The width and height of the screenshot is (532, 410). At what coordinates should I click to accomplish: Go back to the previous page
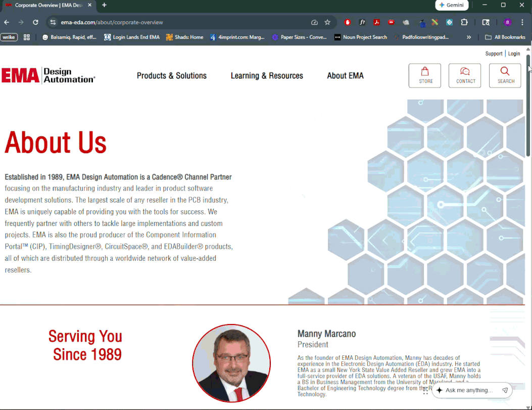click(x=7, y=22)
